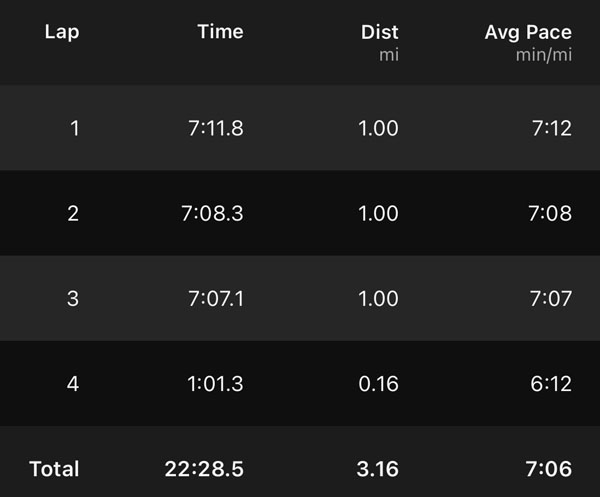Click lap 1 time 7:11.8
Image resolution: width=600 pixels, height=497 pixels.
click(x=215, y=128)
